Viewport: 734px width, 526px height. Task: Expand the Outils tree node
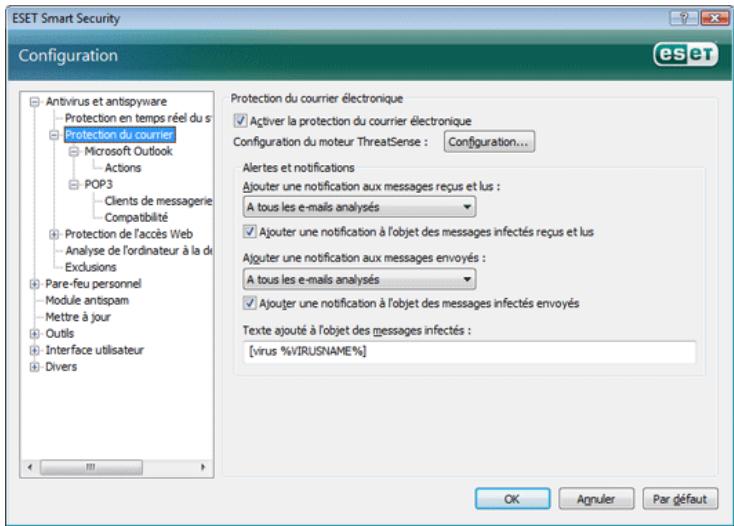(34, 334)
